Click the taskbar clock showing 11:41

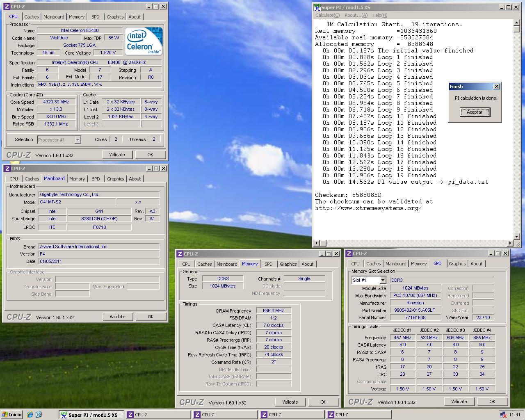point(515,415)
